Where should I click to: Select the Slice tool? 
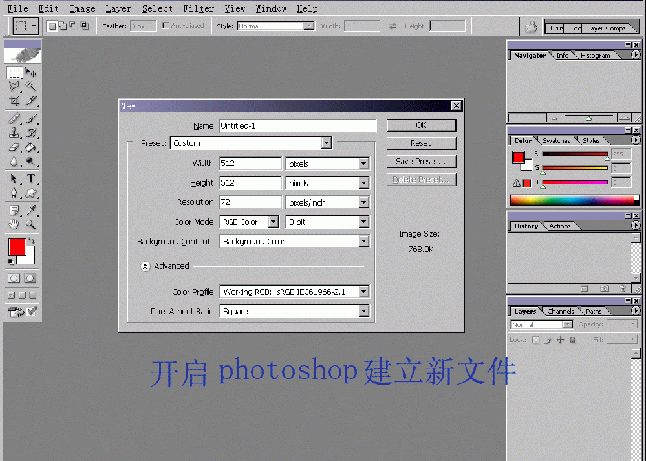tap(30, 100)
